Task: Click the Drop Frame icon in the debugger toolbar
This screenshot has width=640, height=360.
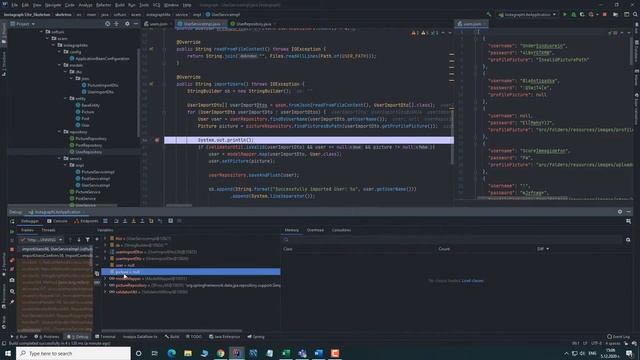Action: click(x=151, y=221)
